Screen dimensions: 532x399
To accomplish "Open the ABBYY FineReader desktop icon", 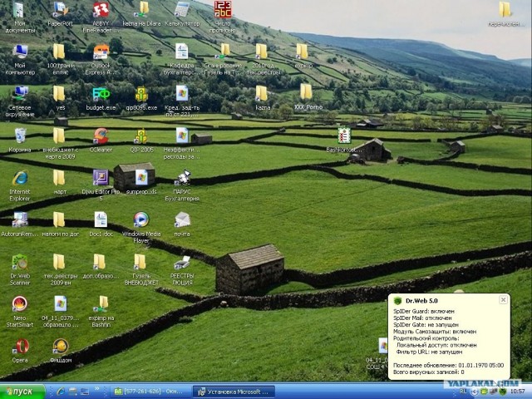I will click(101, 12).
